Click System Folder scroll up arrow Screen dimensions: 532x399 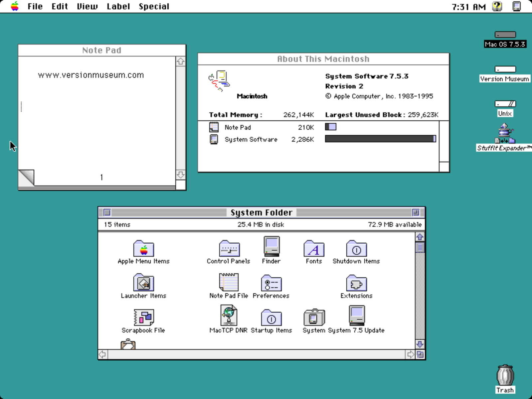420,237
